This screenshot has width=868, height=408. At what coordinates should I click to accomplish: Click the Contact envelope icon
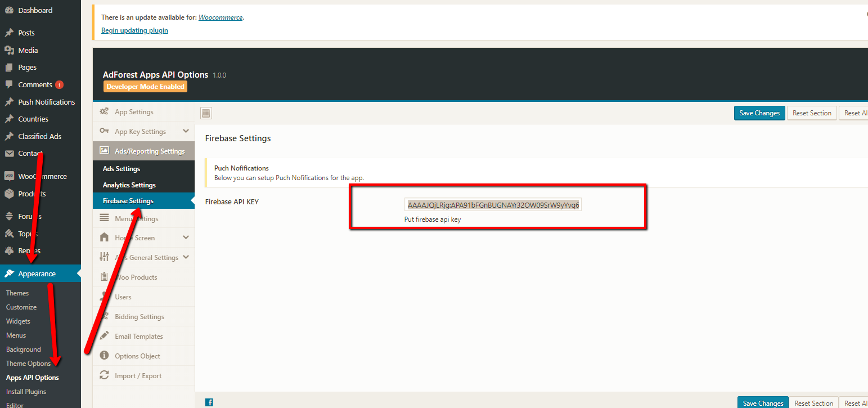click(9, 153)
